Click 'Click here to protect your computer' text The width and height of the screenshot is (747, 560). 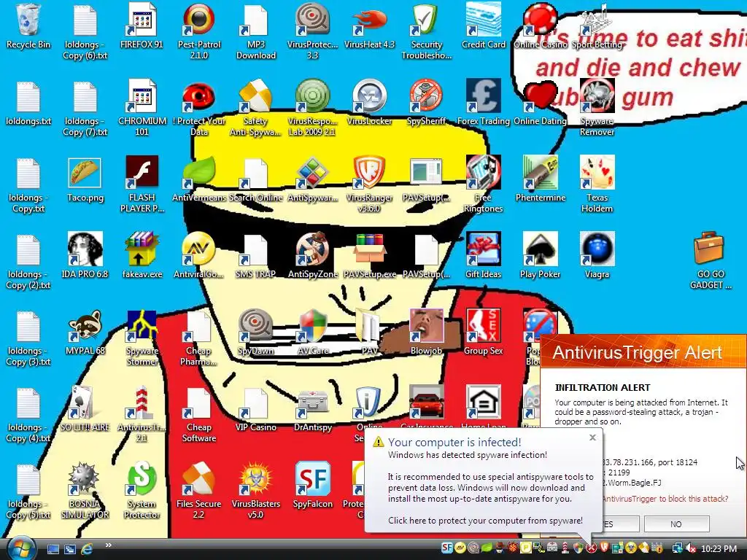point(485,521)
